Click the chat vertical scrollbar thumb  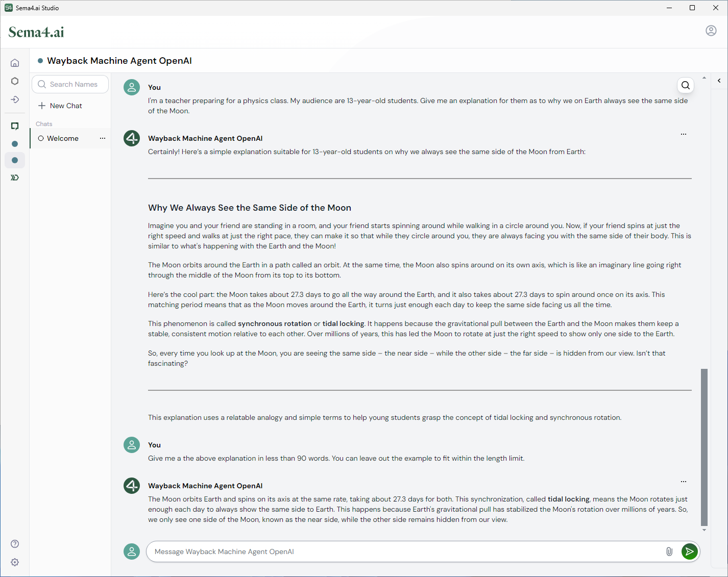click(x=705, y=447)
